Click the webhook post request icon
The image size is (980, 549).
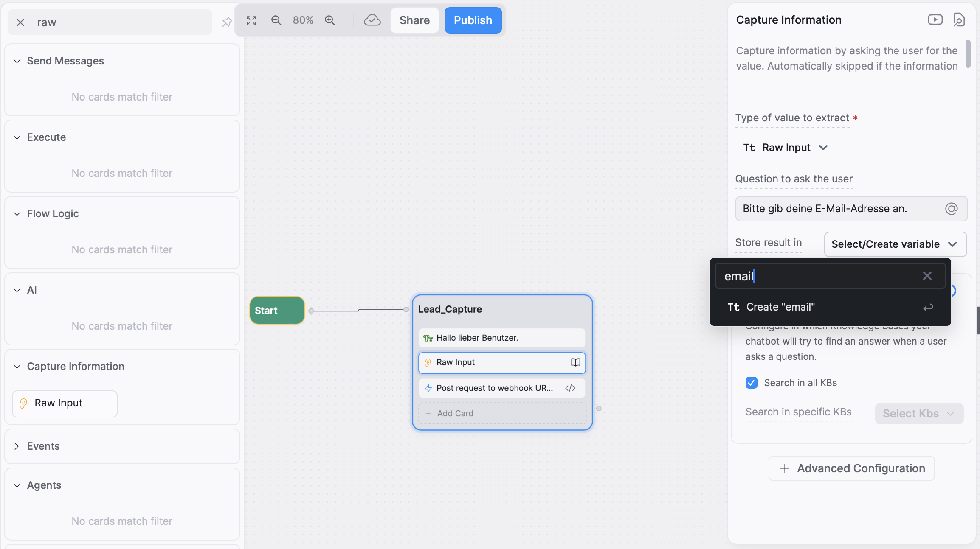point(428,387)
